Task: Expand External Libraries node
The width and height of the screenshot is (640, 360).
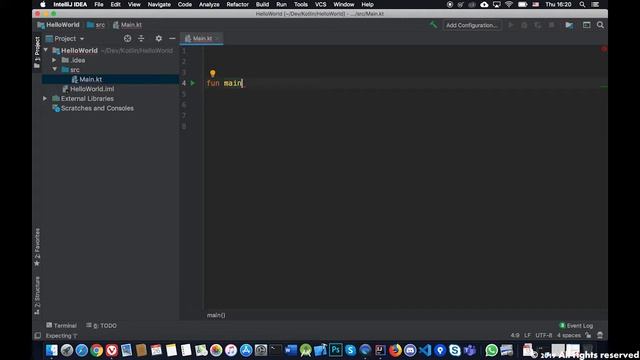Action: [45, 98]
